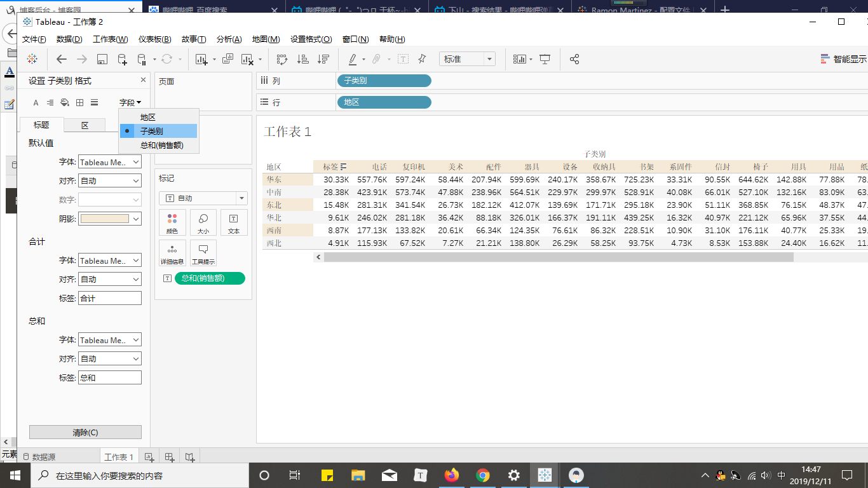Click the Detail card in Marks
The image size is (868, 488).
(172, 254)
